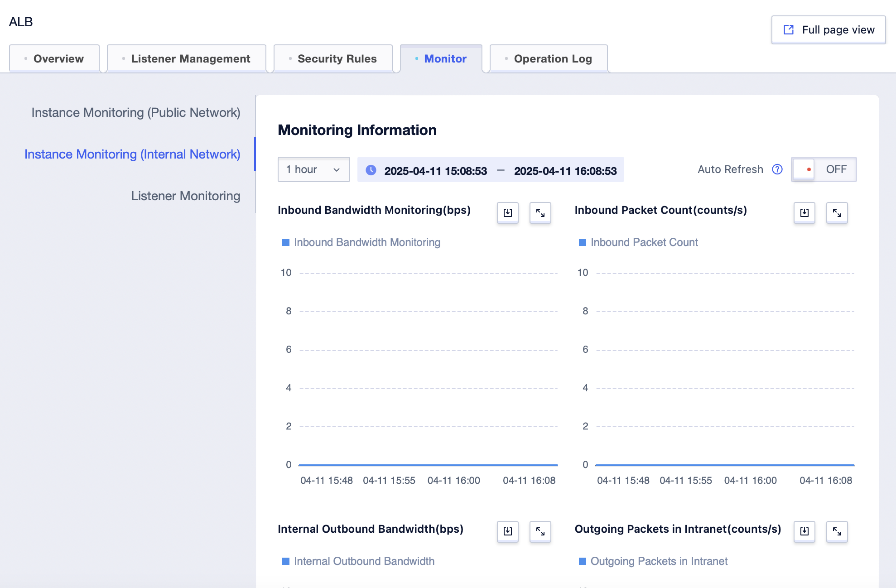The height and width of the screenshot is (588, 896).
Task: Click the Full page view button
Action: 829,30
